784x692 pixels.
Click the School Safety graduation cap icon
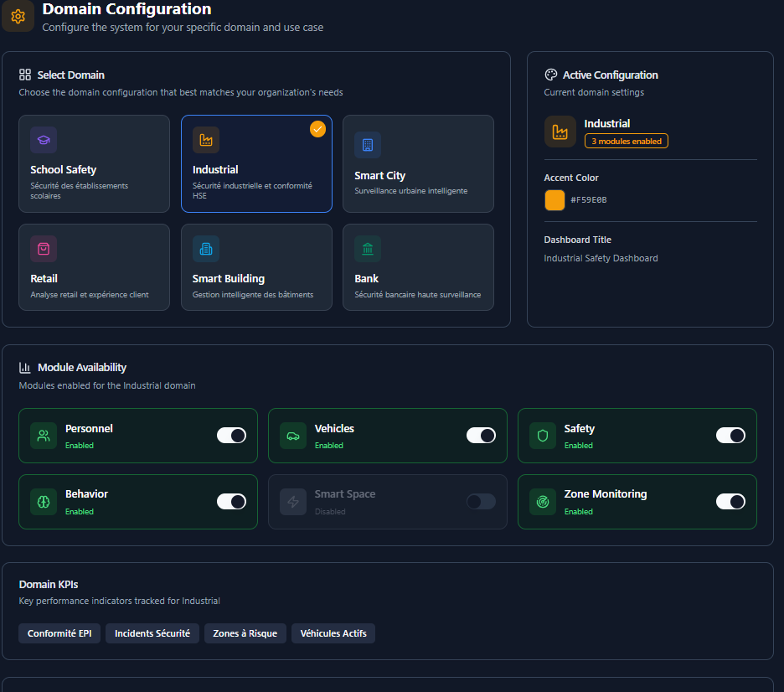click(x=44, y=140)
